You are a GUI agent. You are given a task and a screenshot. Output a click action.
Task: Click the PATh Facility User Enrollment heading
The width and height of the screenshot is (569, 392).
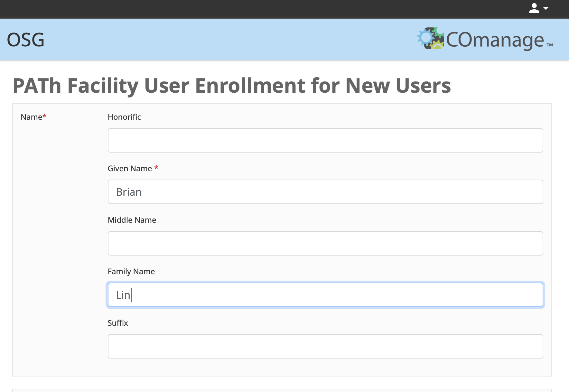point(232,86)
